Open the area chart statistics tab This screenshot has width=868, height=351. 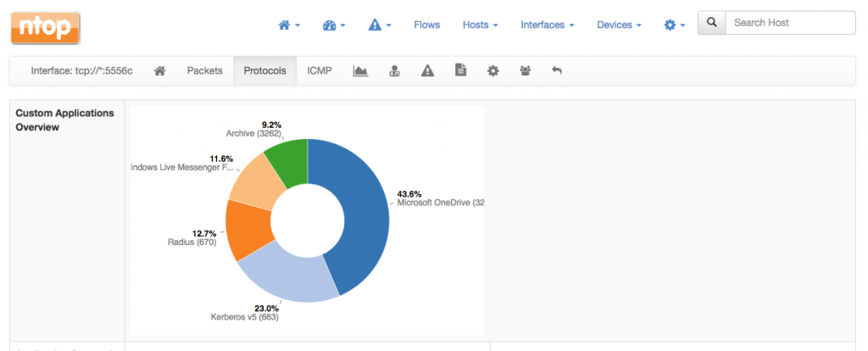click(360, 71)
